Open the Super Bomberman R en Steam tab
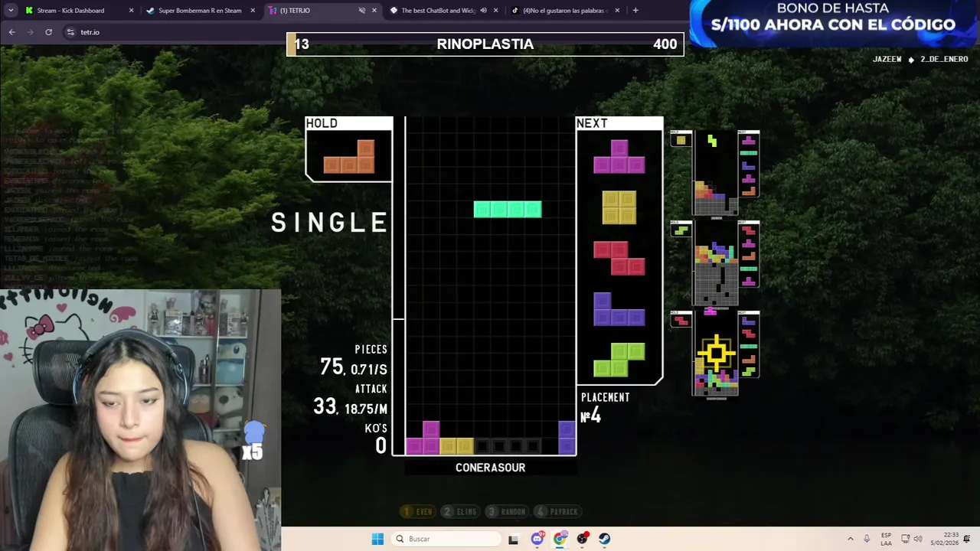The width and height of the screenshot is (980, 551). tap(199, 11)
